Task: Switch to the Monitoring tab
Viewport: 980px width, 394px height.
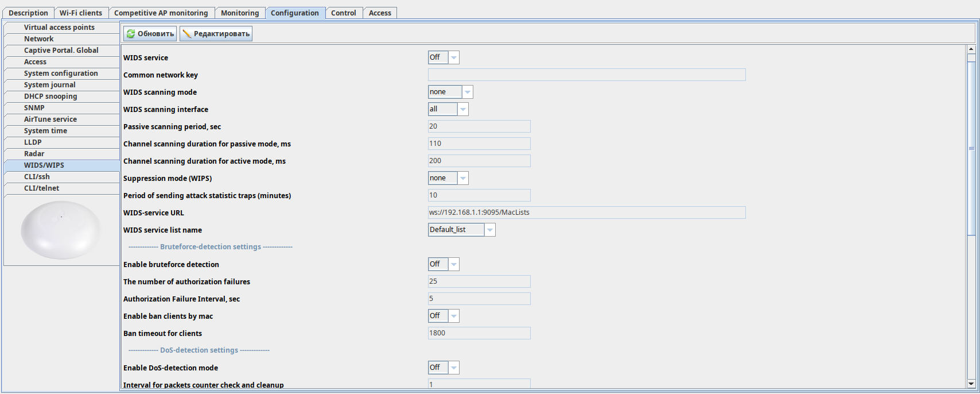Action: tap(240, 13)
